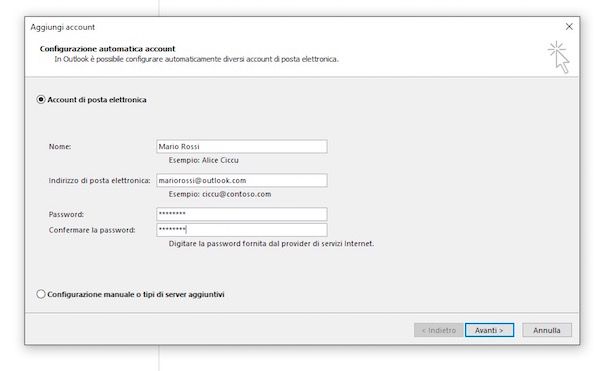Close the Aggiungi account dialog
This screenshot has height=371, width=610.
pos(569,26)
